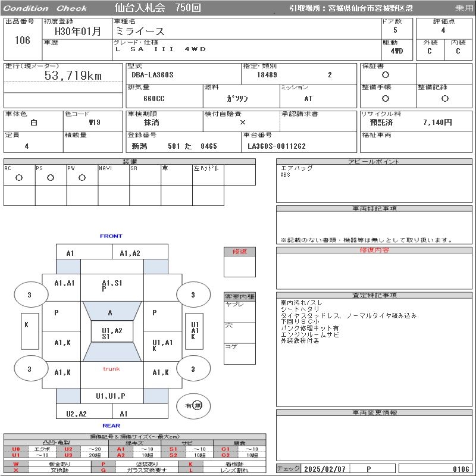476x476 pixels.
Task: Click the front-left tire circle
Action: tap(29, 295)
